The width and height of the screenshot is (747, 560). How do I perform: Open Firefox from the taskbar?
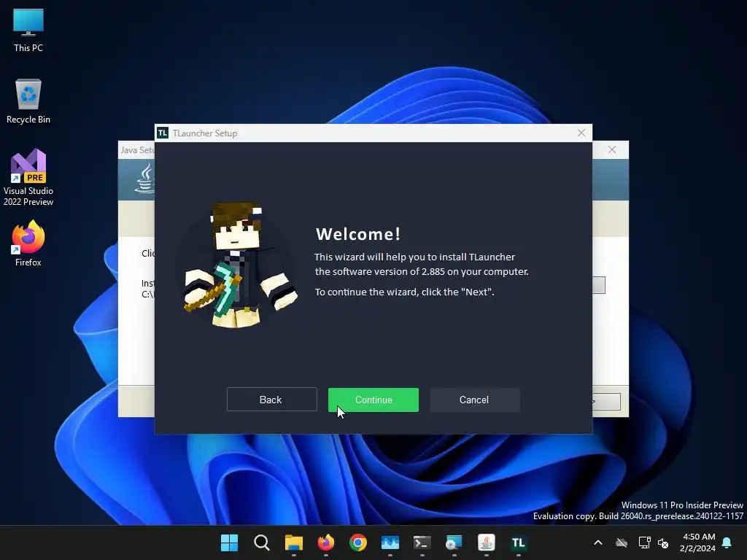coord(326,542)
